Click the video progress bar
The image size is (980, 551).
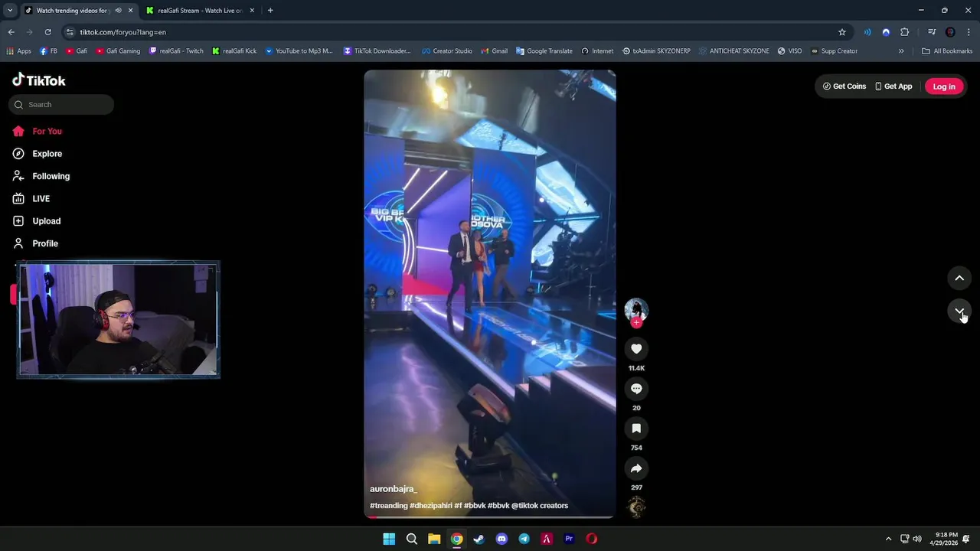490,517
